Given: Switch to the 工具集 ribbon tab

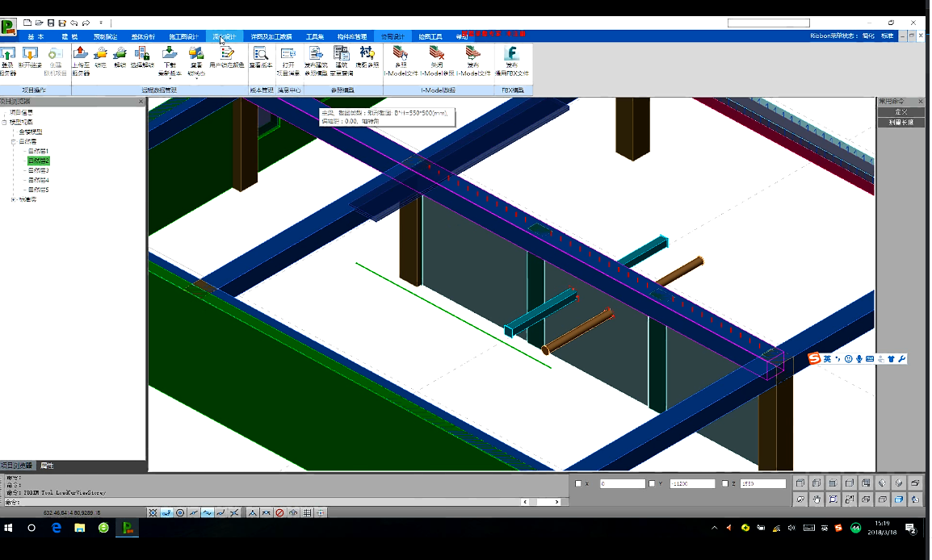Looking at the screenshot, I should coord(314,36).
